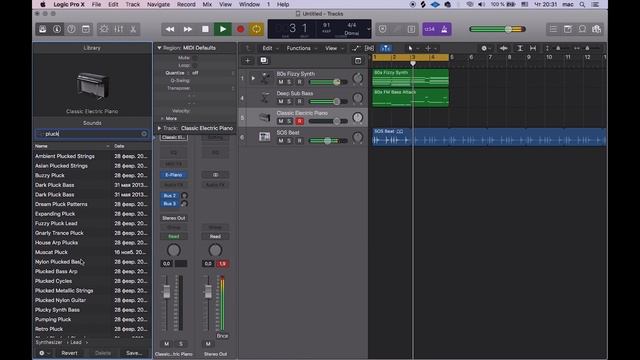The image size is (640, 360).
Task: Click the E-Piano instrument slot
Action: point(173,175)
